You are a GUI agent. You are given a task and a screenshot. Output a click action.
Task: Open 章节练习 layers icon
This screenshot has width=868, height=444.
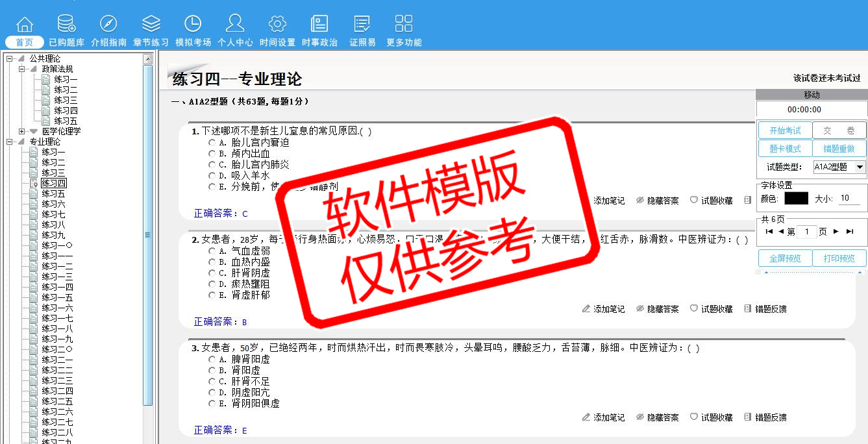tap(151, 24)
